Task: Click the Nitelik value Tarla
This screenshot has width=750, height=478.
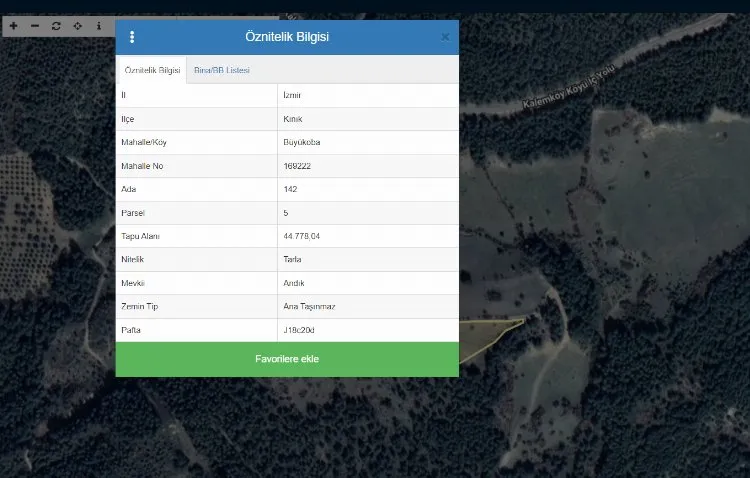Action: (x=293, y=259)
